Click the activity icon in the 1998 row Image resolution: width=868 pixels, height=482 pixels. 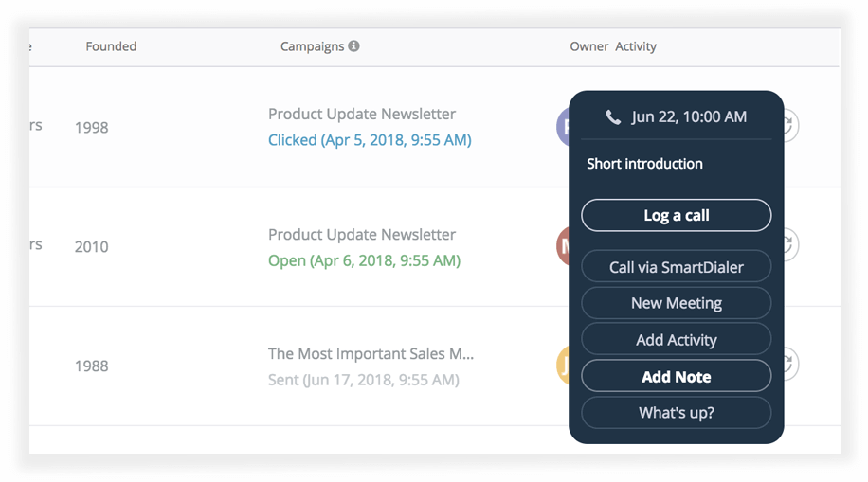pos(790,125)
